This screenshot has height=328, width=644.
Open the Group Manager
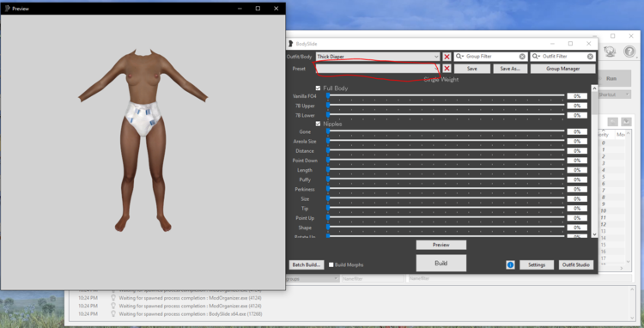pyautogui.click(x=562, y=69)
